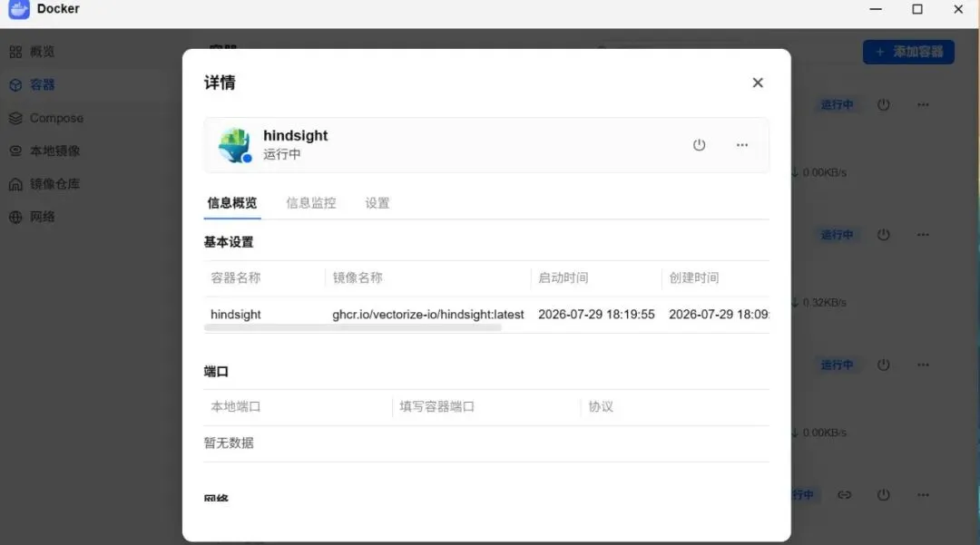The height and width of the screenshot is (545, 980).
Task: Switch to the 信息概览 tab
Action: [x=232, y=203]
